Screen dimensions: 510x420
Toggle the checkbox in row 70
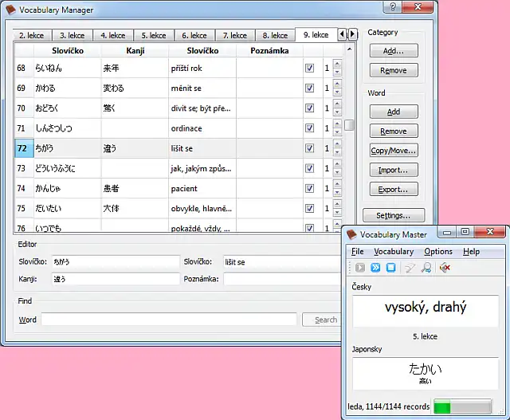309,108
